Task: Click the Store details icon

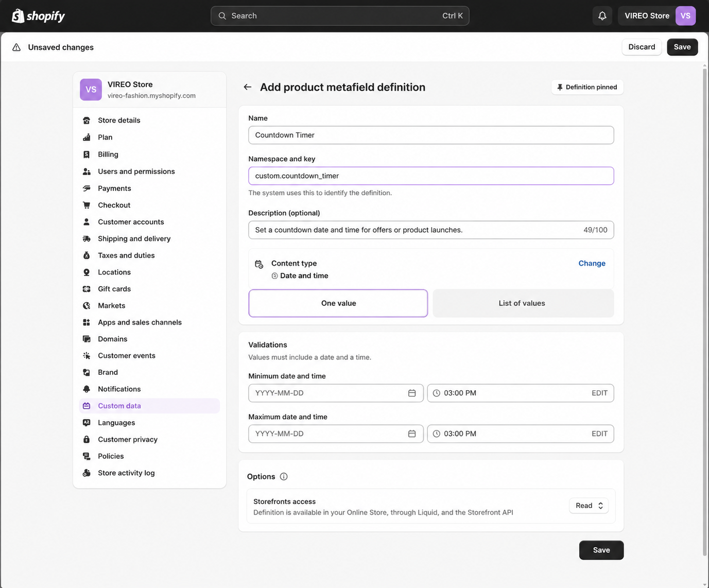Action: click(x=87, y=120)
